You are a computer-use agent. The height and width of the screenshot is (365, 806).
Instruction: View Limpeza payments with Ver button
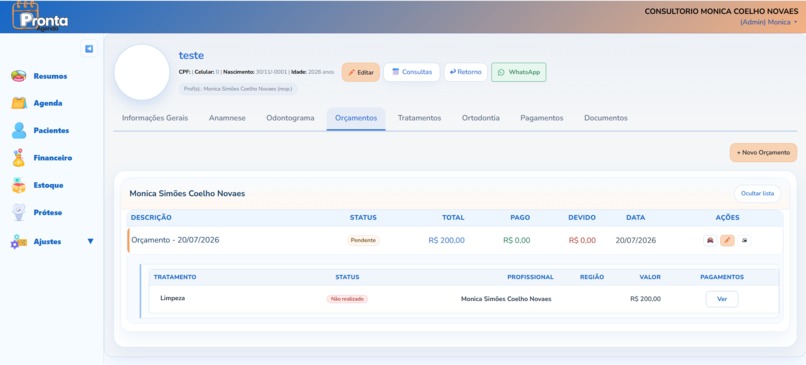click(x=722, y=299)
